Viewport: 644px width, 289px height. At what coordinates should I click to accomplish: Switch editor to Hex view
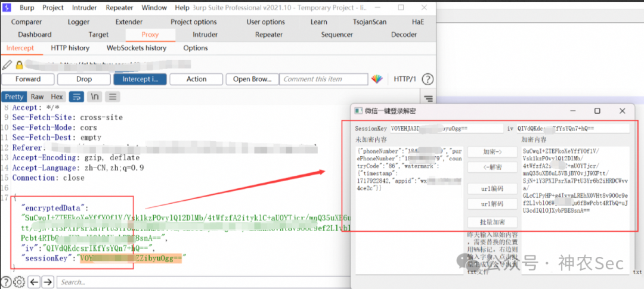pos(57,97)
